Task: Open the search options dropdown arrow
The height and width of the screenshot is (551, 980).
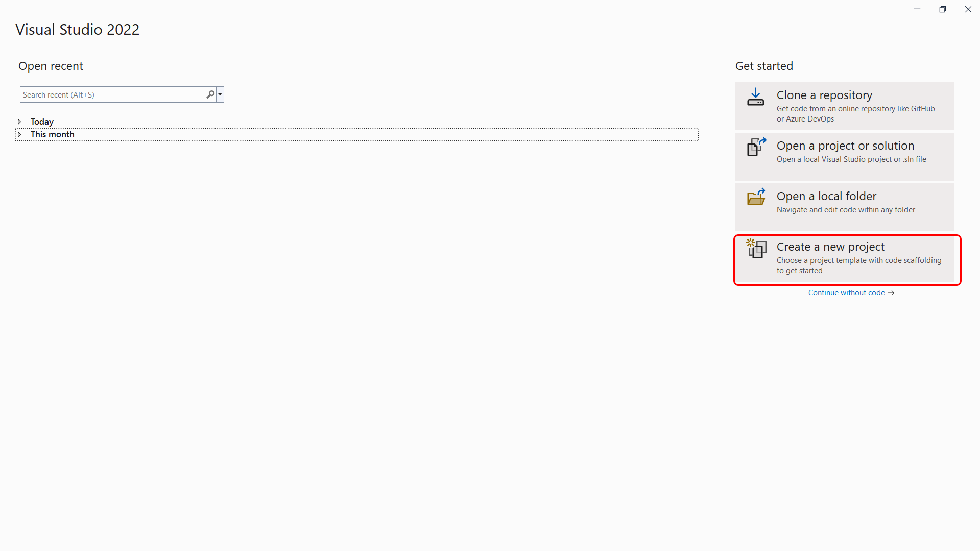Action: [x=220, y=94]
